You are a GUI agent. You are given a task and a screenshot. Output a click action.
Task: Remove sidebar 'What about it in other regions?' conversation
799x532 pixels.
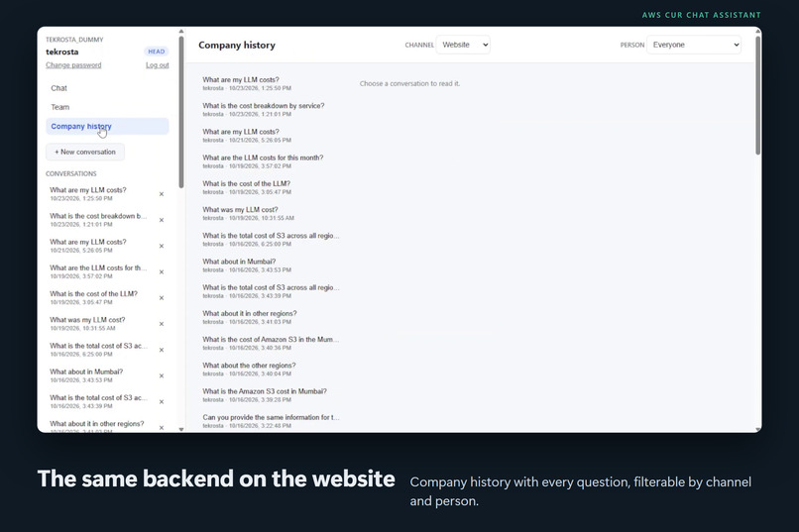161,428
